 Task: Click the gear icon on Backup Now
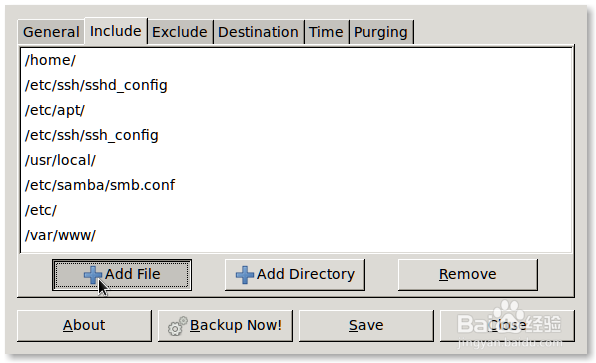(x=178, y=326)
